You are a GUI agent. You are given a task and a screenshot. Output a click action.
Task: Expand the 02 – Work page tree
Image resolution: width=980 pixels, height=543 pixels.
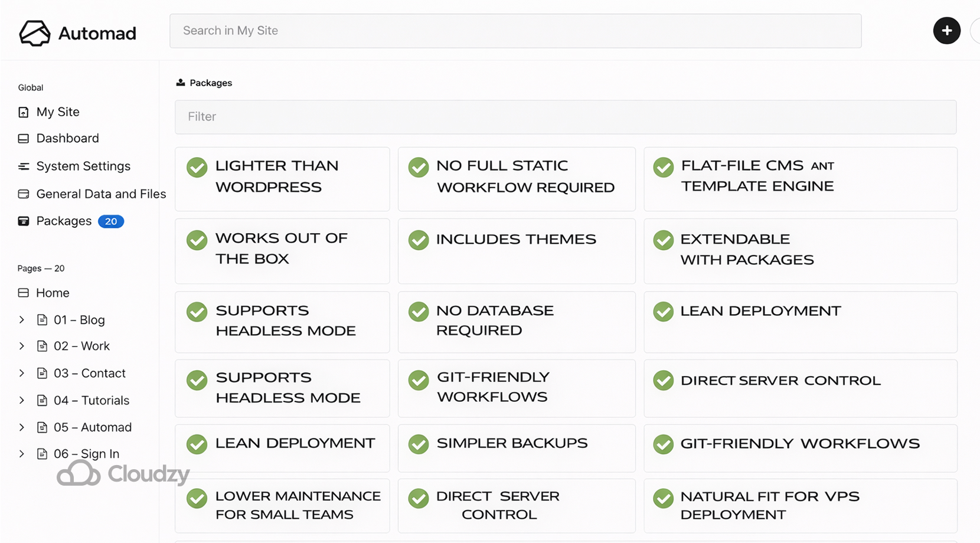coord(22,346)
